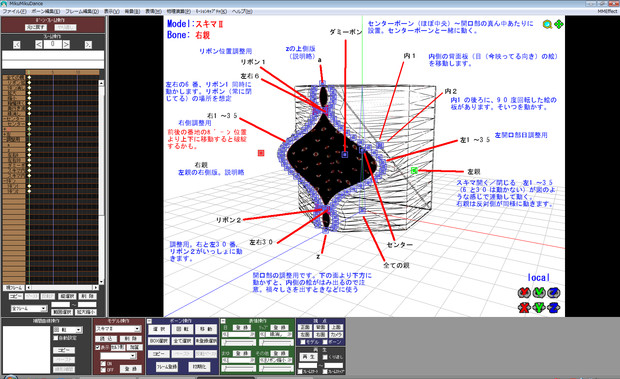
Task: Click the フレーム登録 frame register button
Action: 166,367
